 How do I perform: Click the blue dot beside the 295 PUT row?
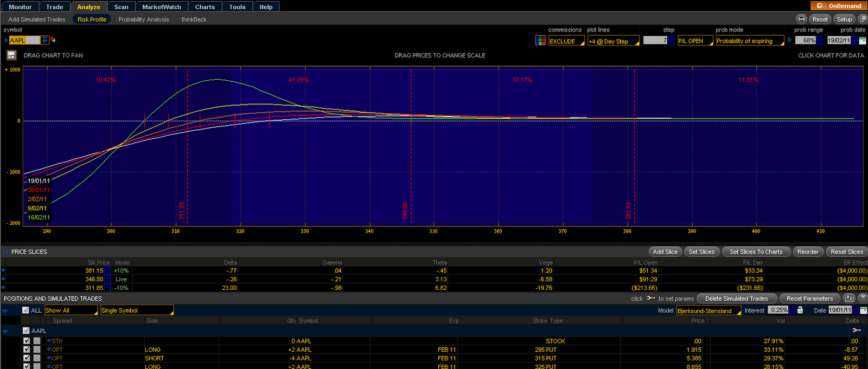pos(49,349)
